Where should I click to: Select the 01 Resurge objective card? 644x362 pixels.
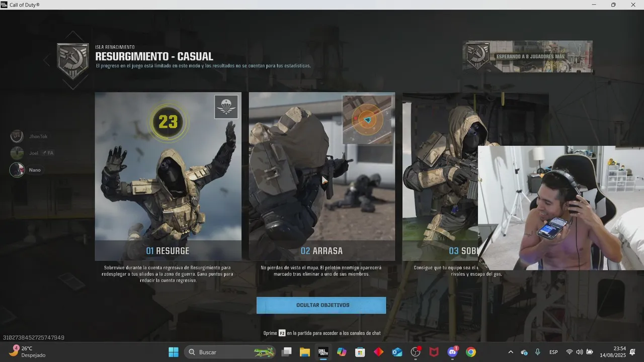coord(168,176)
